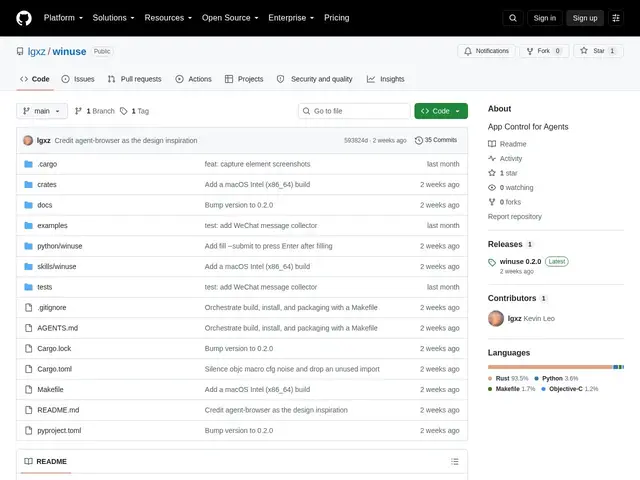The image size is (640, 480).
Task: Click the release tag icon for winuse 0.2.0
Action: tap(492, 262)
